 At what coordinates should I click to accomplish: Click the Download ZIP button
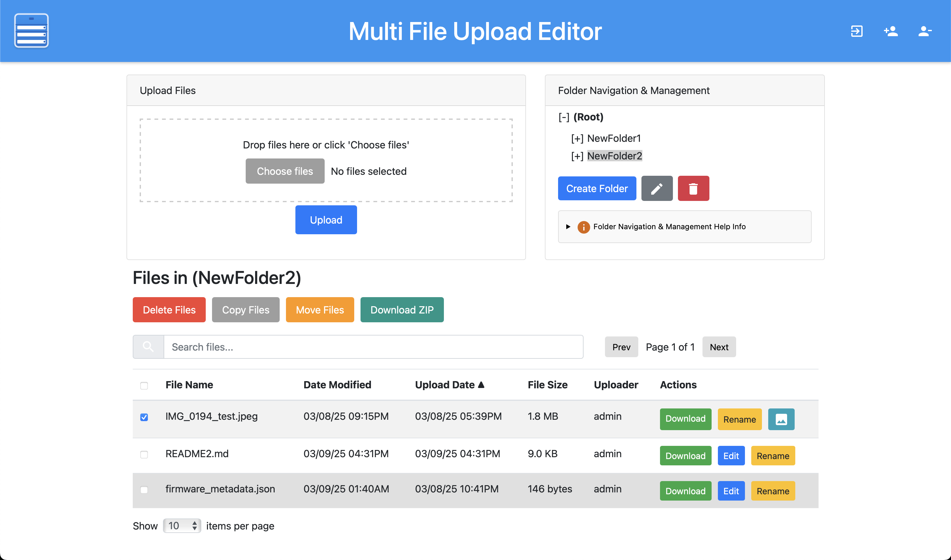tap(402, 309)
